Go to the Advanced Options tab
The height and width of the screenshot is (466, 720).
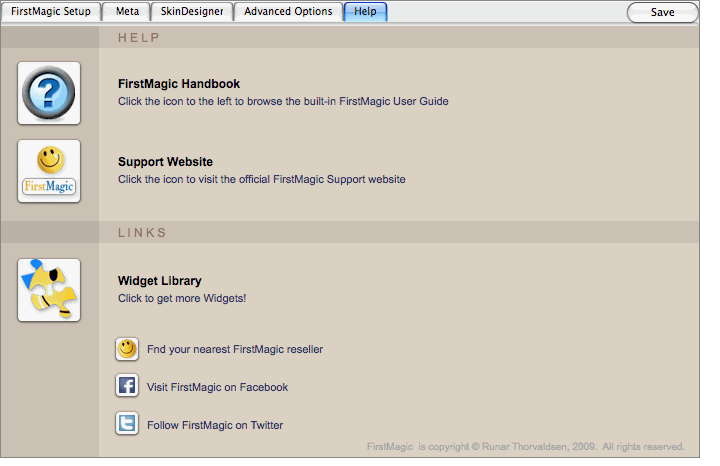tap(288, 11)
